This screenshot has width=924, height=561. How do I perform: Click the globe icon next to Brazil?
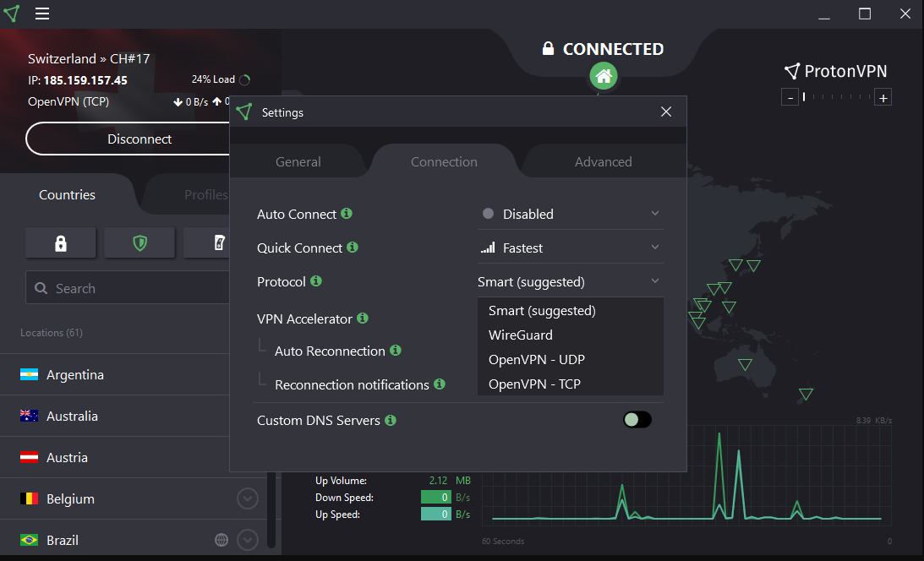[221, 539]
